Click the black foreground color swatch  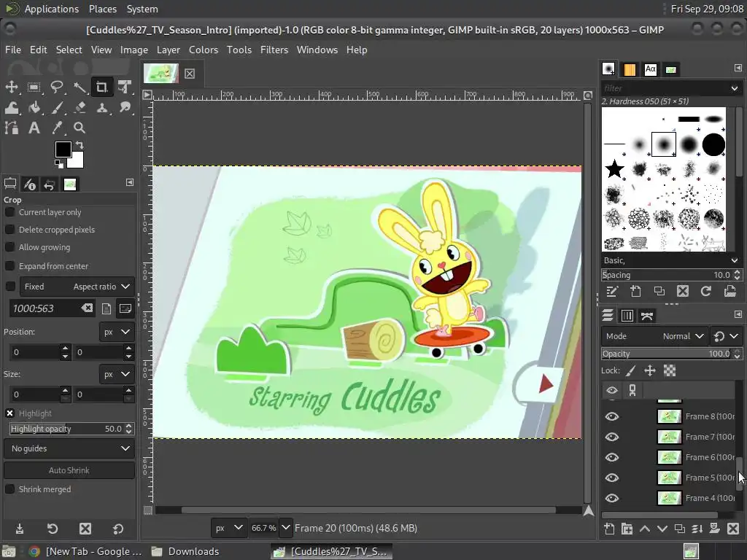(63, 149)
